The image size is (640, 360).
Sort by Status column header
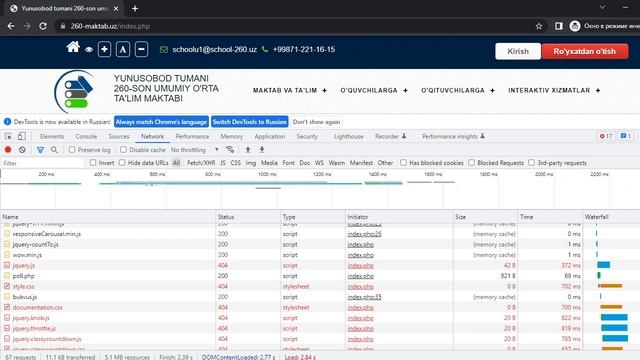pos(248,217)
